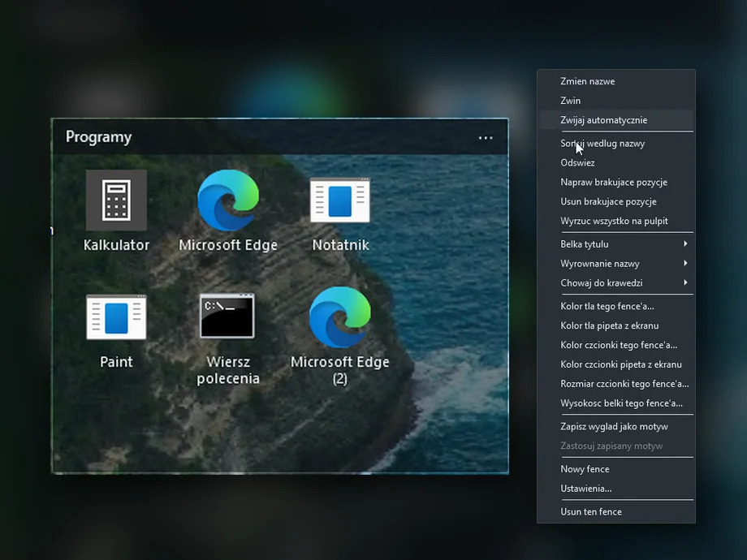Choose Usun brakujace pozycje
The height and width of the screenshot is (560, 747).
(x=616, y=201)
